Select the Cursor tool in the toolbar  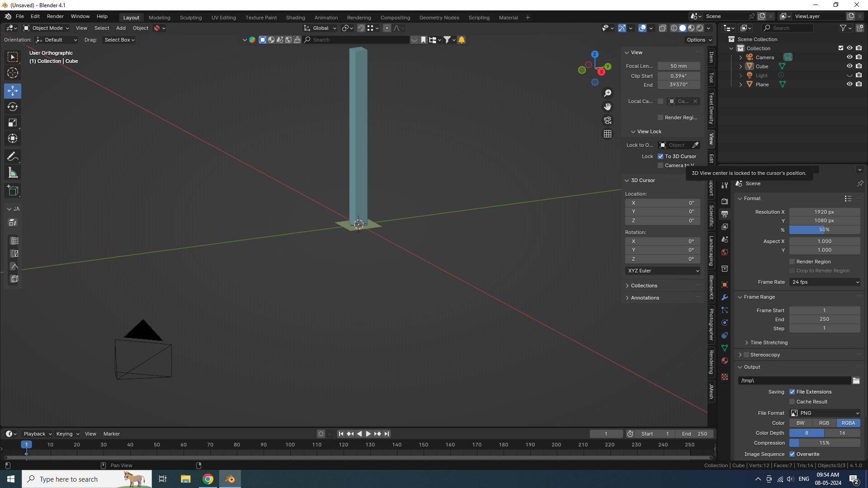pyautogui.click(x=13, y=73)
